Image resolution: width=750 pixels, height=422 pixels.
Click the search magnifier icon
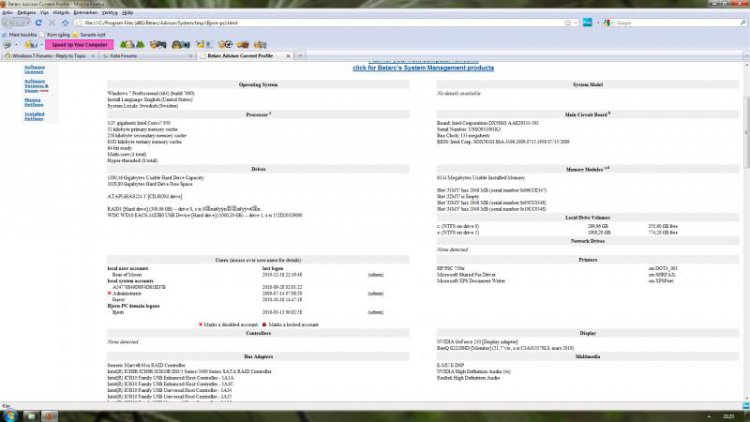click(x=743, y=22)
